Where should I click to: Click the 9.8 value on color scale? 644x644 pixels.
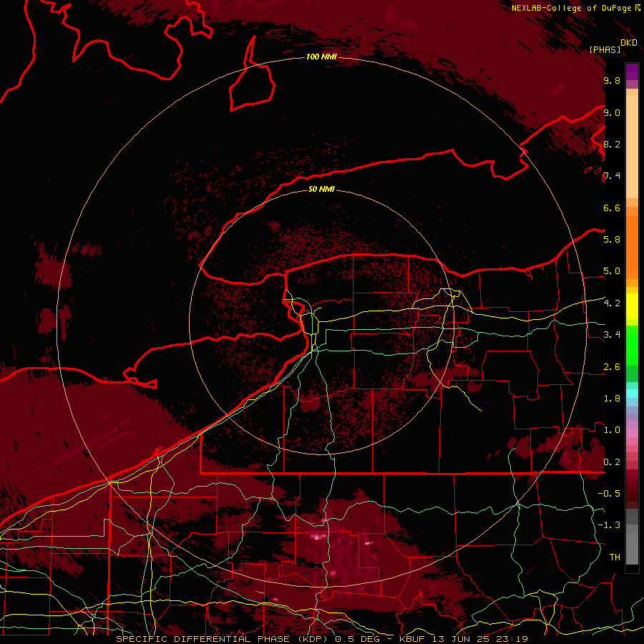click(x=612, y=80)
